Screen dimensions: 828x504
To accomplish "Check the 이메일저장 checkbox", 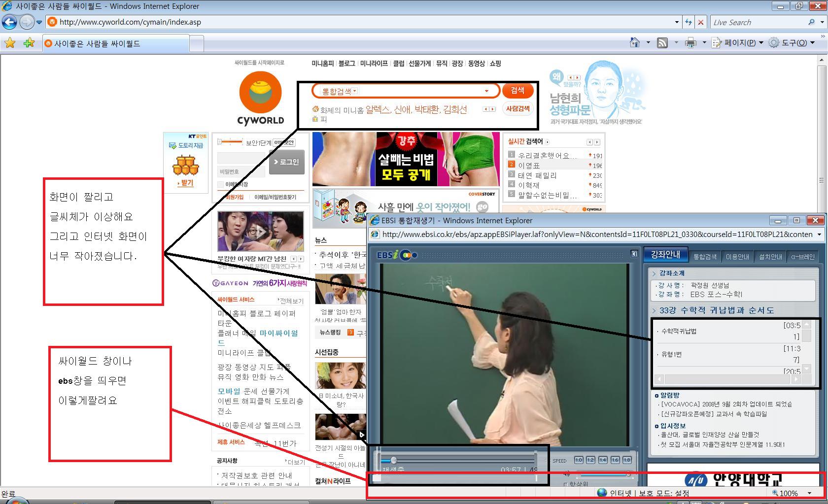I will pos(221,184).
